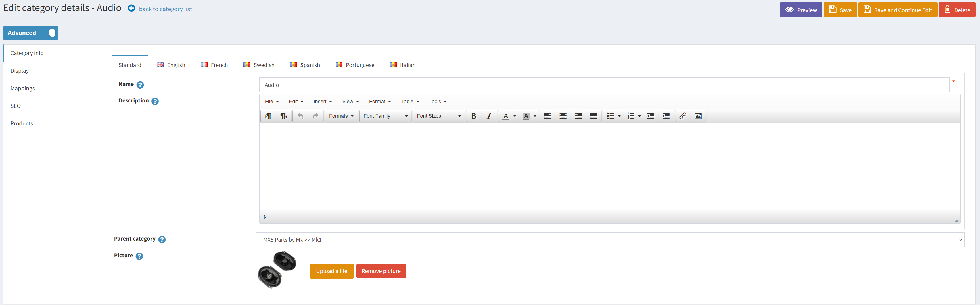The height and width of the screenshot is (305, 980).
Task: Switch to the French language tab
Action: pos(214,65)
